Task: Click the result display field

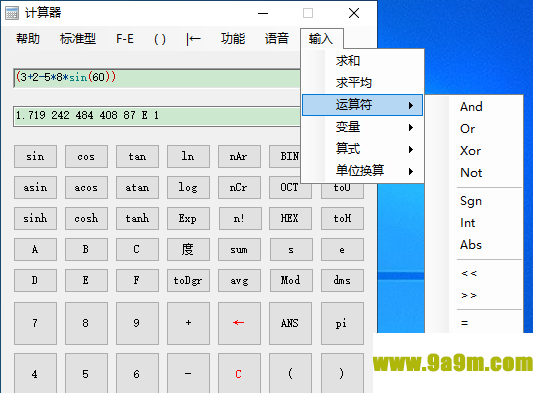Action: pos(157,116)
